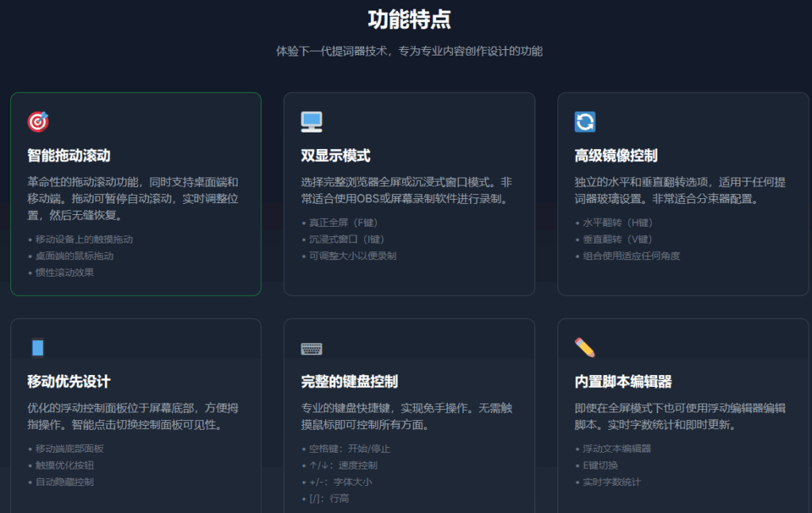Image resolution: width=812 pixels, height=513 pixels.
Task: Click the 惯性滚动效果 bullet item
Action: tap(64, 273)
